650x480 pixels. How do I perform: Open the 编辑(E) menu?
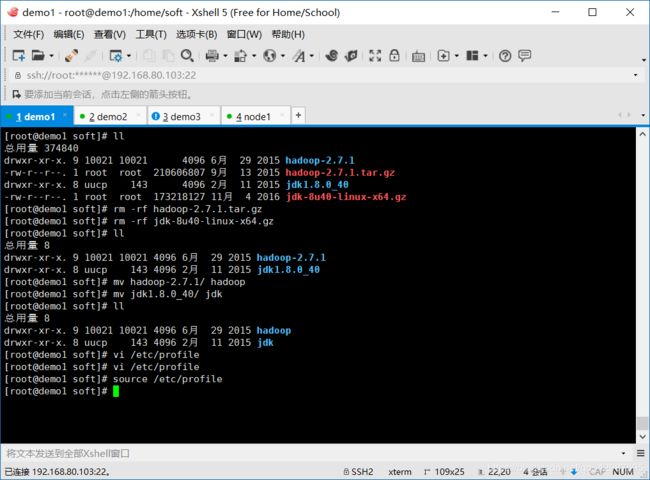(69, 34)
